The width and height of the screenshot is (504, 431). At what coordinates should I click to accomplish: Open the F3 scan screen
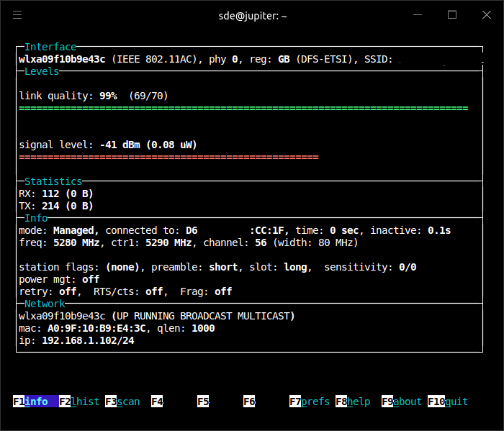[x=122, y=401]
